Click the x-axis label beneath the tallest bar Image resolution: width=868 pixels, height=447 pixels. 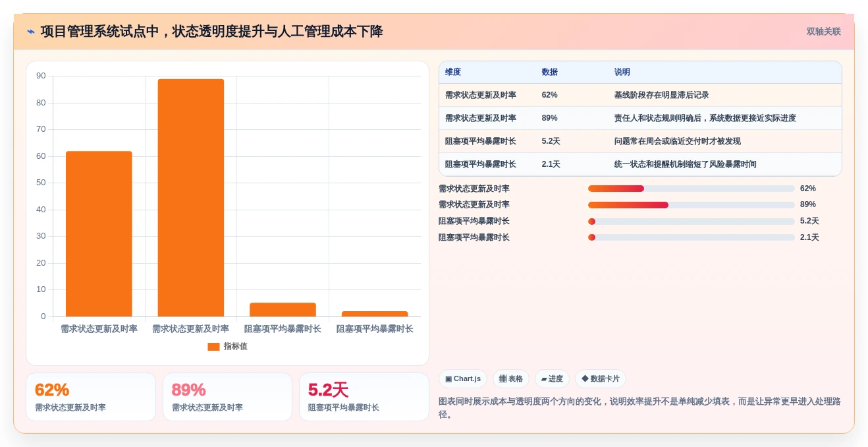(191, 329)
